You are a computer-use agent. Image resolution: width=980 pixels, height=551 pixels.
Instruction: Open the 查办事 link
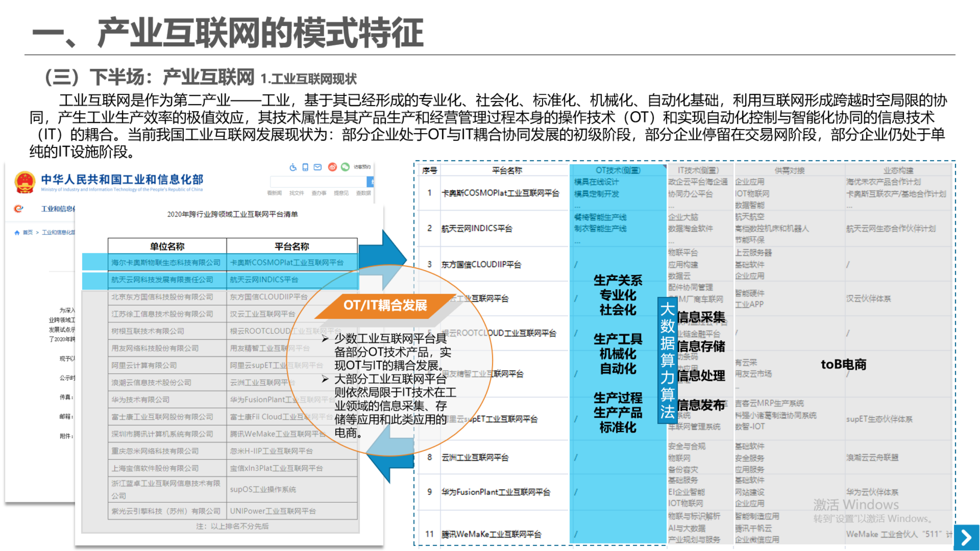[x=319, y=193]
